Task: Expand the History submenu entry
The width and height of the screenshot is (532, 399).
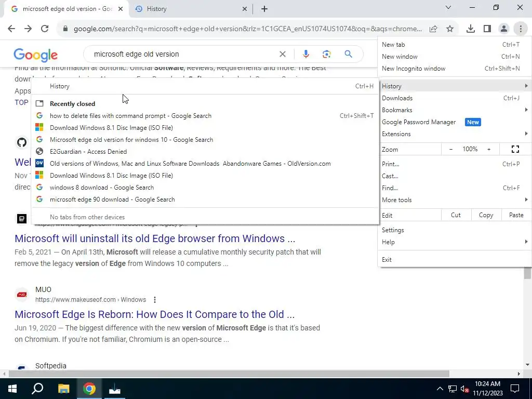Action: click(455, 86)
